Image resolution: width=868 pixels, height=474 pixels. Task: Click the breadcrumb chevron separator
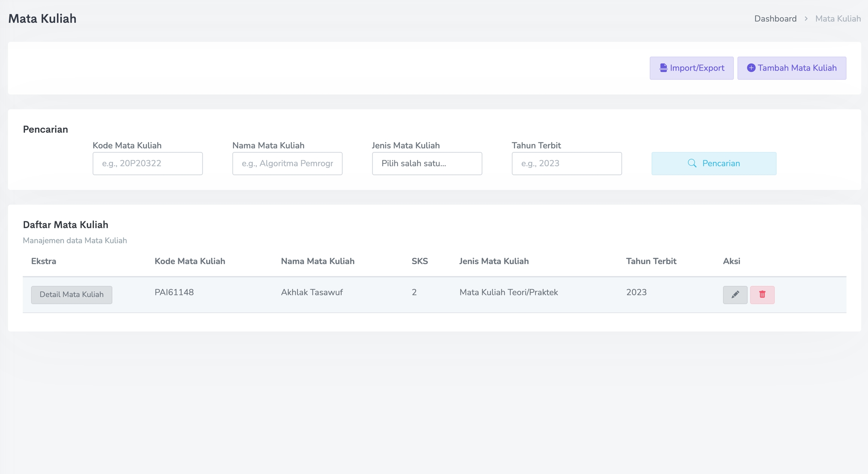tap(806, 18)
